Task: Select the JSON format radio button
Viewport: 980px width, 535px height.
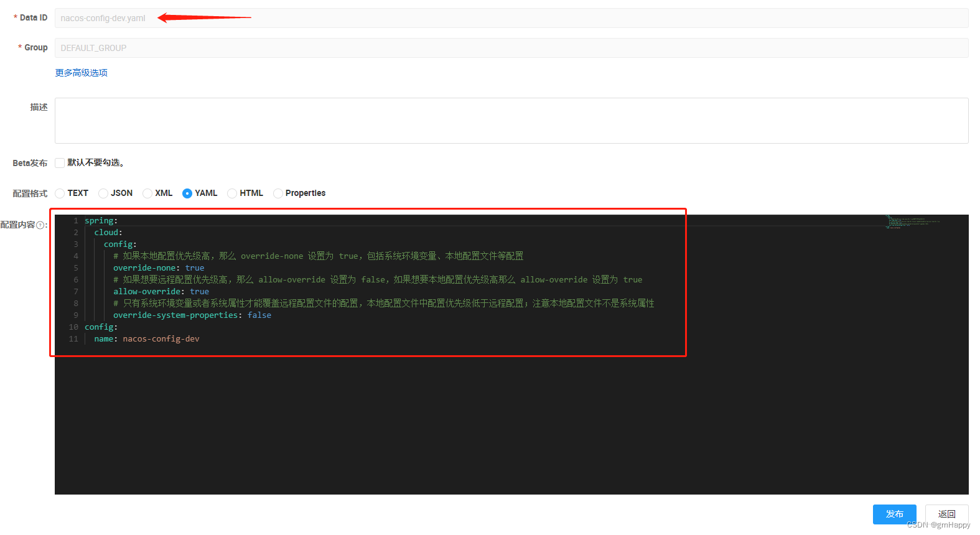Action: [x=103, y=193]
